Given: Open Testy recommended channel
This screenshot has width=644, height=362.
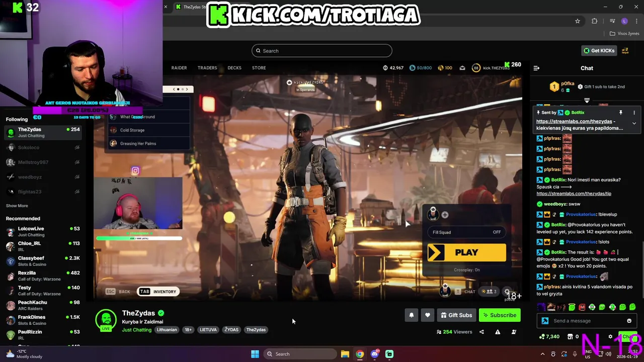Looking at the screenshot, I should click(x=43, y=291).
